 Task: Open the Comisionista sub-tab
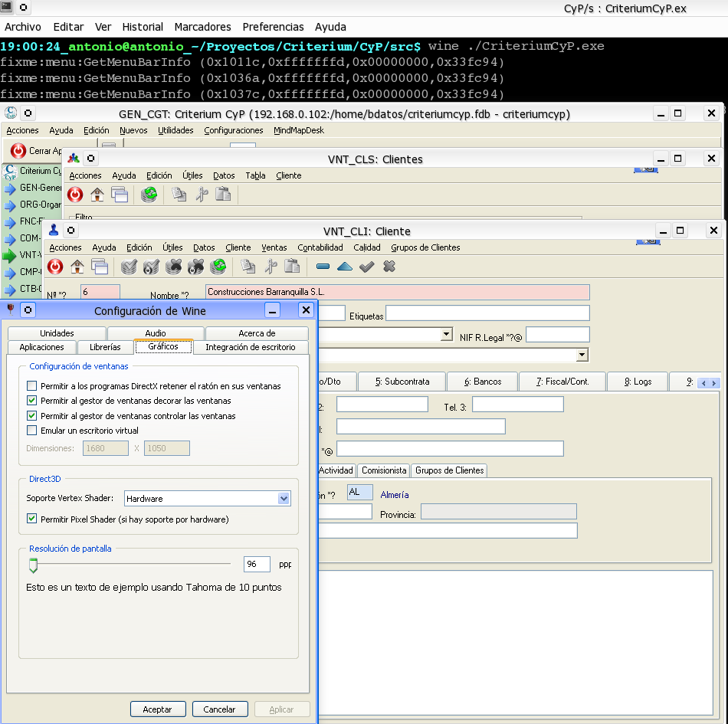[x=384, y=470]
